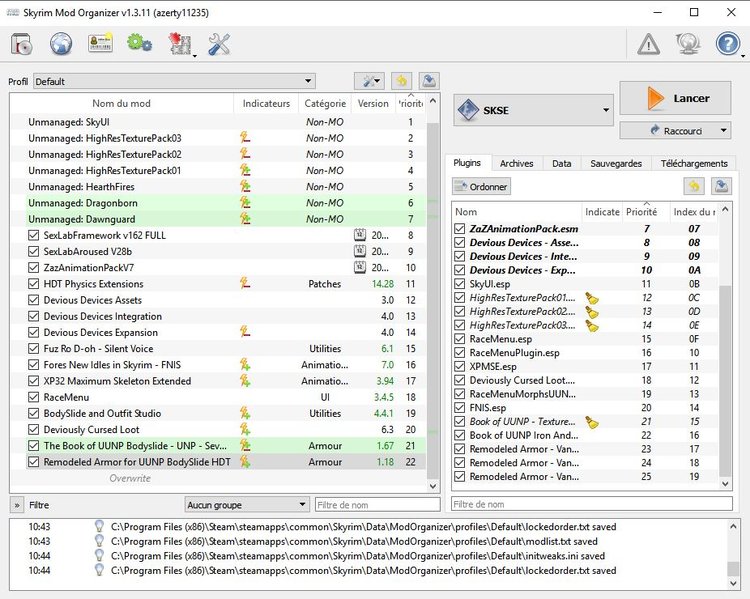750x599 pixels.
Task: Click the Lancer button
Action: click(x=675, y=98)
